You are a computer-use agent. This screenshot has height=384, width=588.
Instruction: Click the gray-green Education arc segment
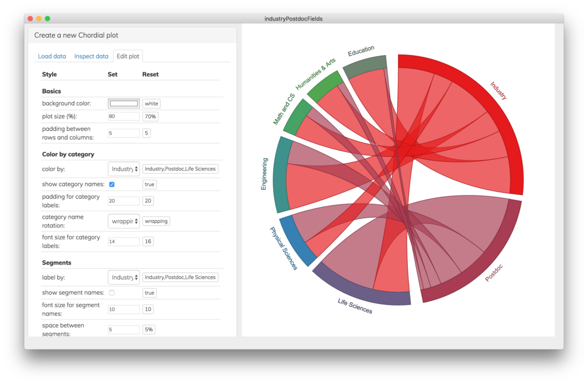365,67
